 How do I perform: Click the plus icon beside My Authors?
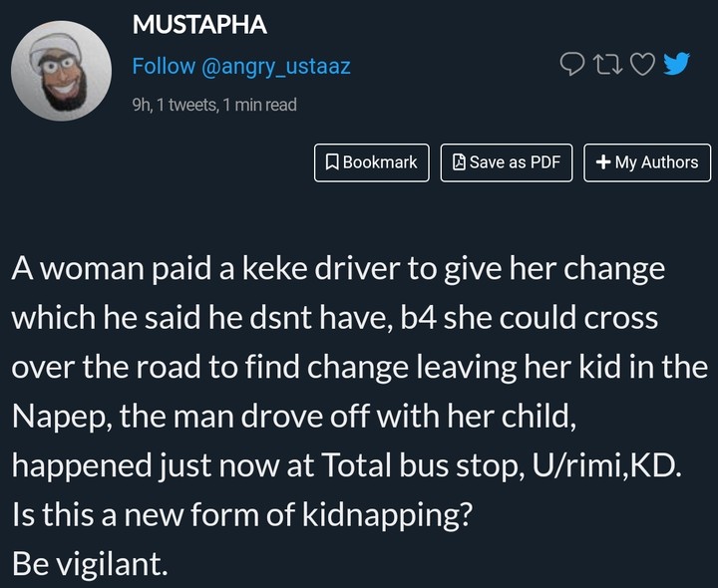click(x=602, y=162)
